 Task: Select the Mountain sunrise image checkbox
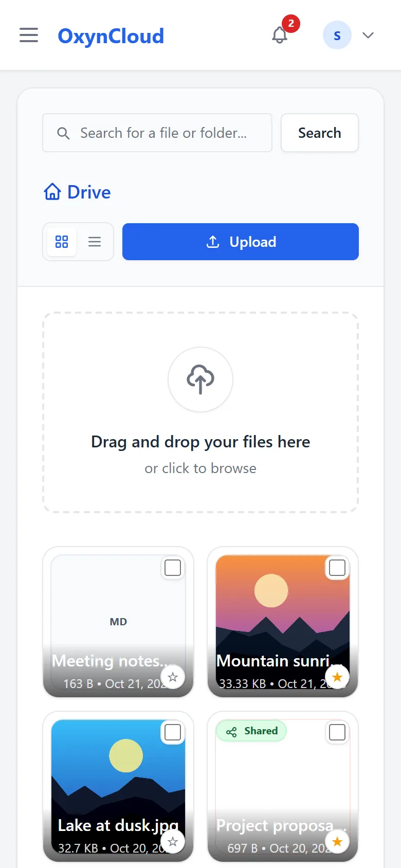337,568
